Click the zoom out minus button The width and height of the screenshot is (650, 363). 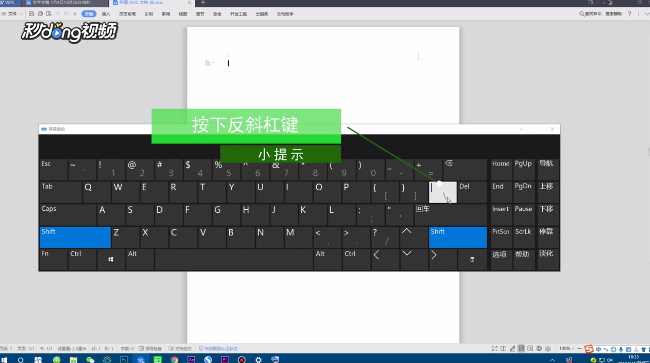pyautogui.click(x=580, y=349)
